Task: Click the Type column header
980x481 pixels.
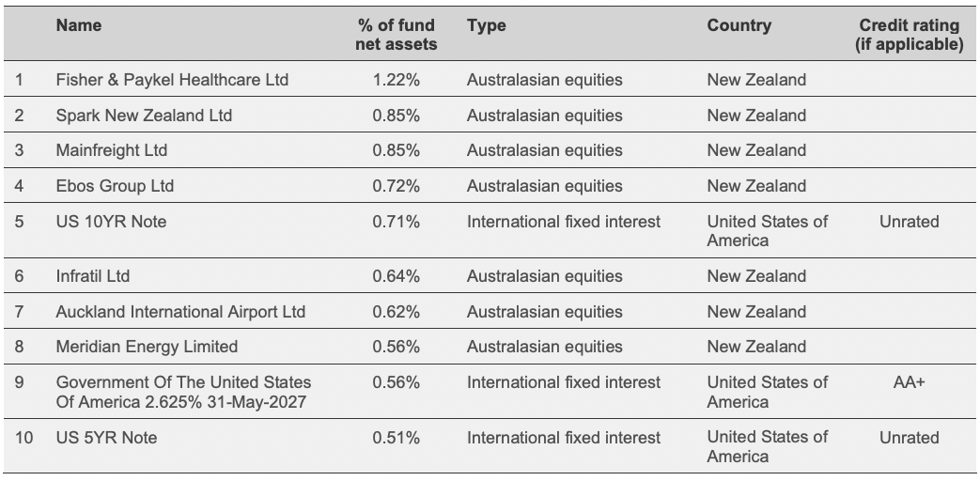Action: 486,26
